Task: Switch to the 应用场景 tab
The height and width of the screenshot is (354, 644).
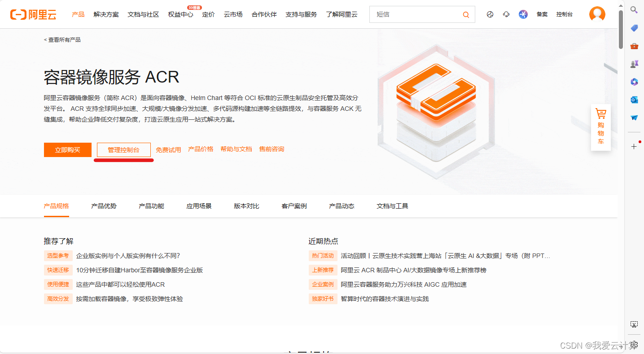Action: click(199, 206)
